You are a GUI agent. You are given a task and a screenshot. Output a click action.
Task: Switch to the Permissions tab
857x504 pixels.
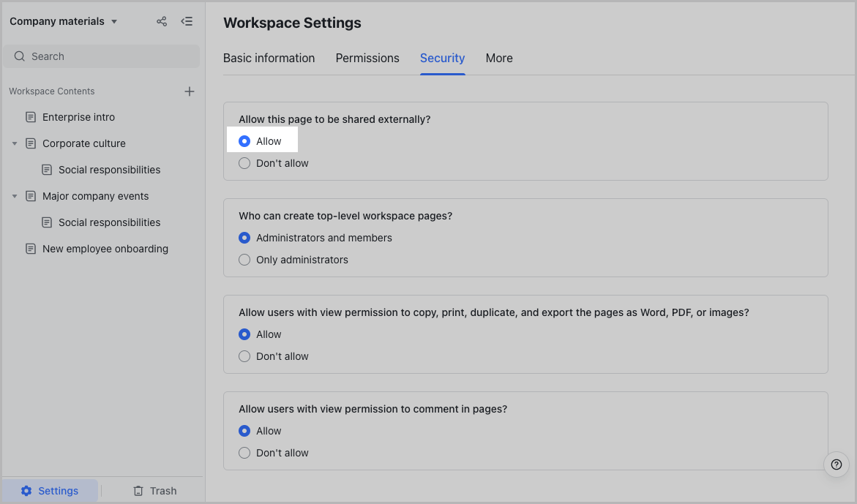coord(367,58)
